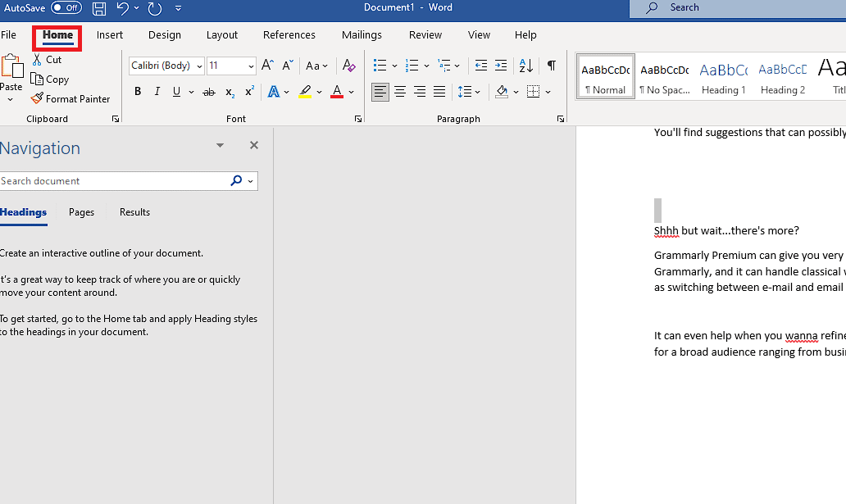Click the Cut button

(x=47, y=60)
